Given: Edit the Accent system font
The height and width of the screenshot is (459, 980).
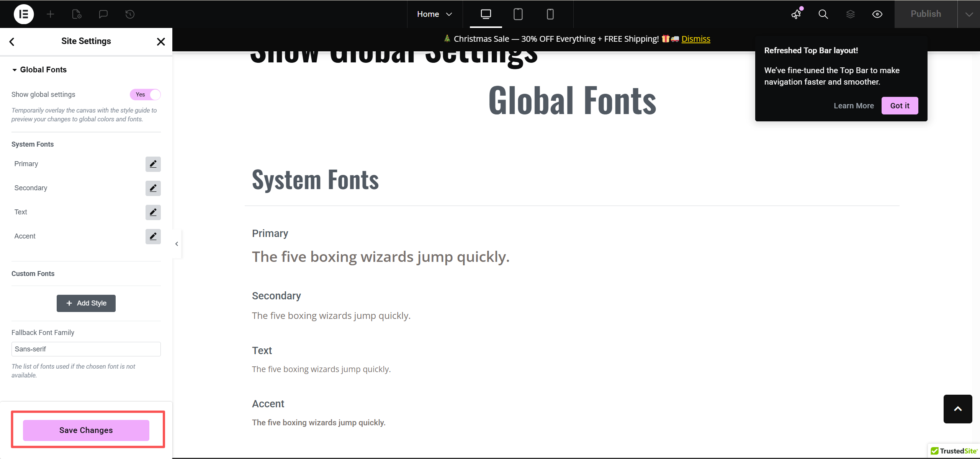Looking at the screenshot, I should [x=153, y=237].
